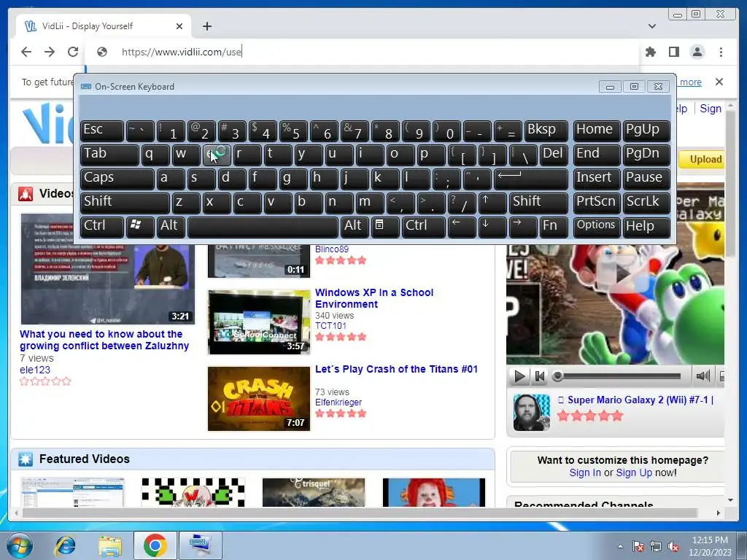Click the globe site info icon
The height and width of the screenshot is (560, 747).
[102, 52]
